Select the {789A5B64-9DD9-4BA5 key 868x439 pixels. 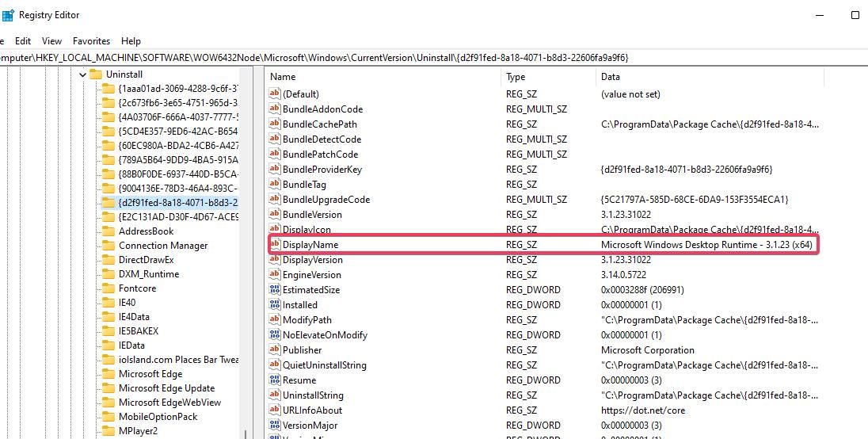pos(177,160)
